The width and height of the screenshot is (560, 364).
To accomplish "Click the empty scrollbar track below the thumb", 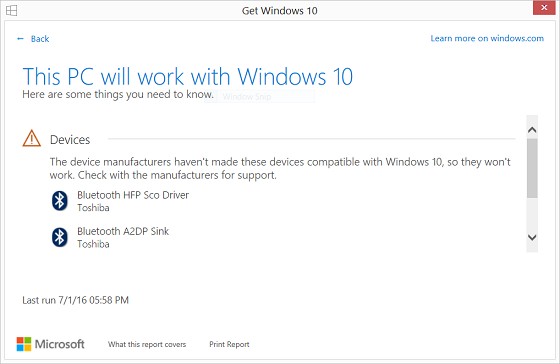I will 532,214.
